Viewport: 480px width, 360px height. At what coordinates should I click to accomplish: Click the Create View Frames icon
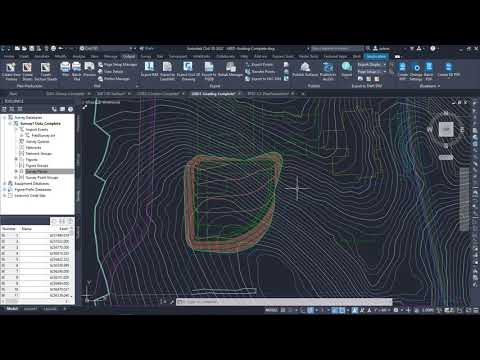11,68
